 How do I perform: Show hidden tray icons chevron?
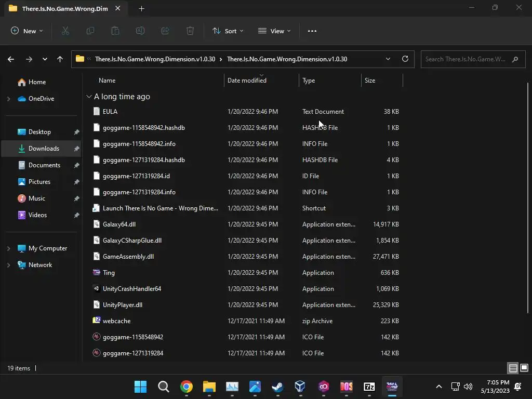coord(438,387)
